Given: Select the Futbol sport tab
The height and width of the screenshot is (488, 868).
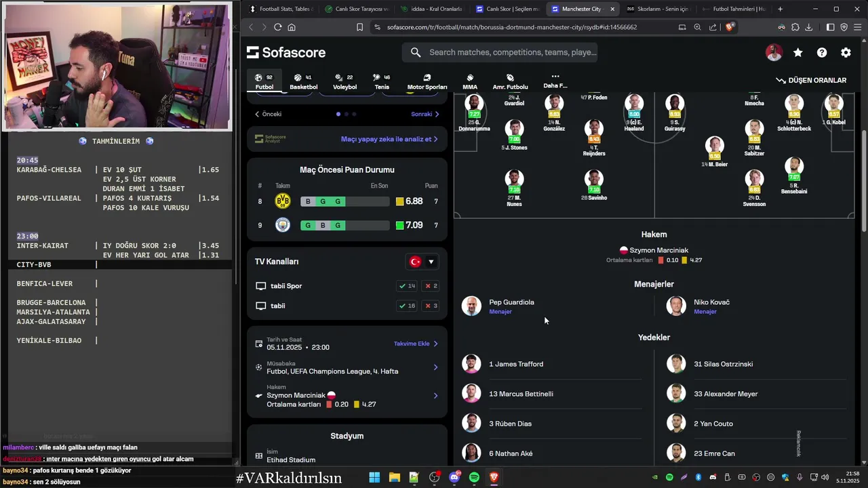Looking at the screenshot, I should tap(264, 81).
